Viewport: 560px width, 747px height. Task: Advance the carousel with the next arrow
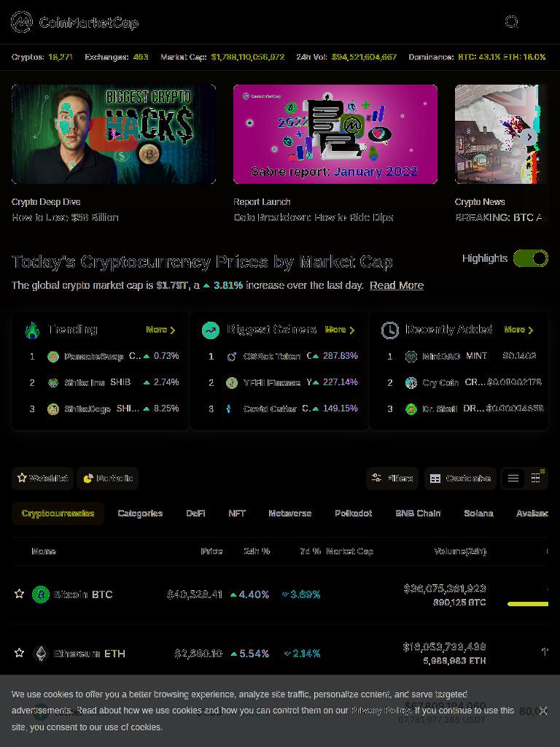[529, 136]
